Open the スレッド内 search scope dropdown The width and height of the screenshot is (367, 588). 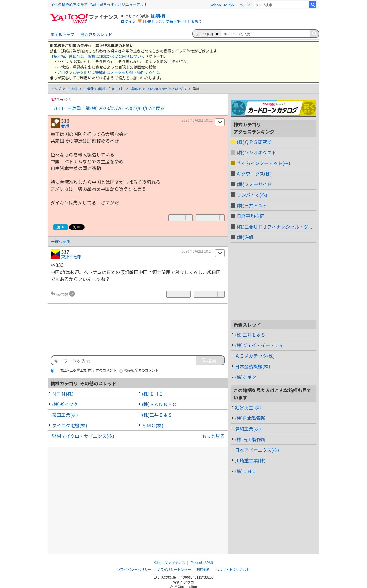click(207, 34)
